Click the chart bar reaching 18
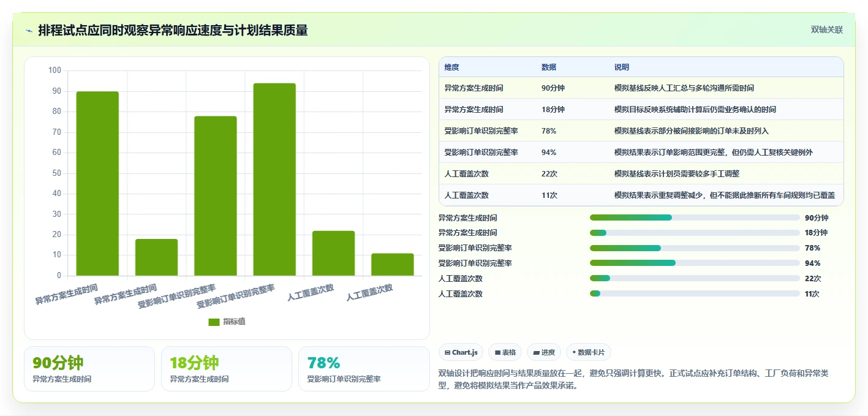 coord(156,257)
